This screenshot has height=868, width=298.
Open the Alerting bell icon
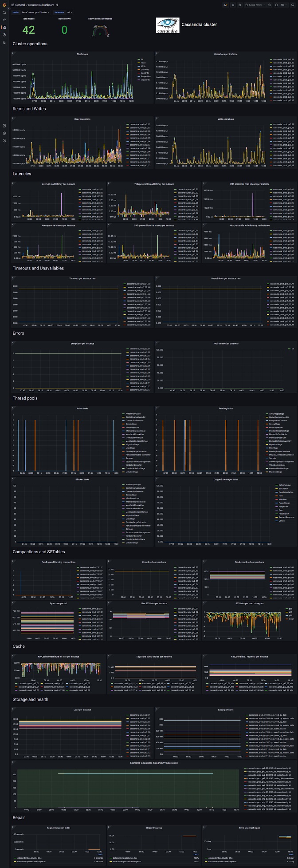[x=4, y=42]
